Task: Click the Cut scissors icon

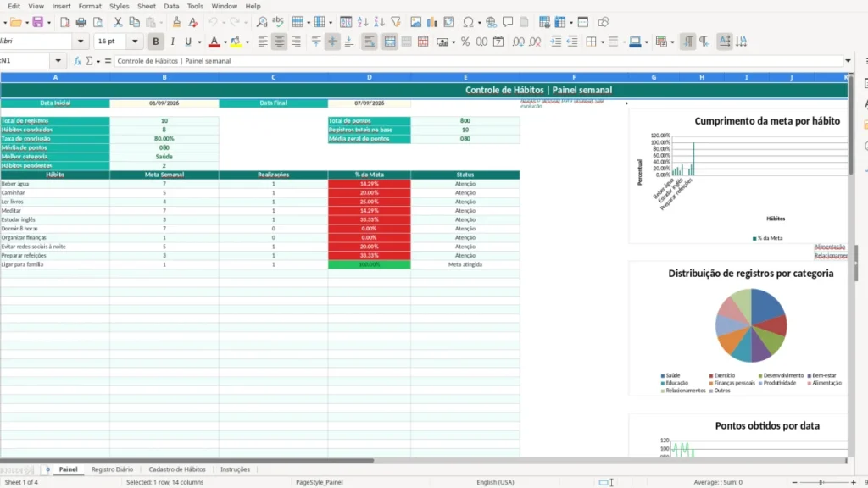Action: tap(117, 22)
